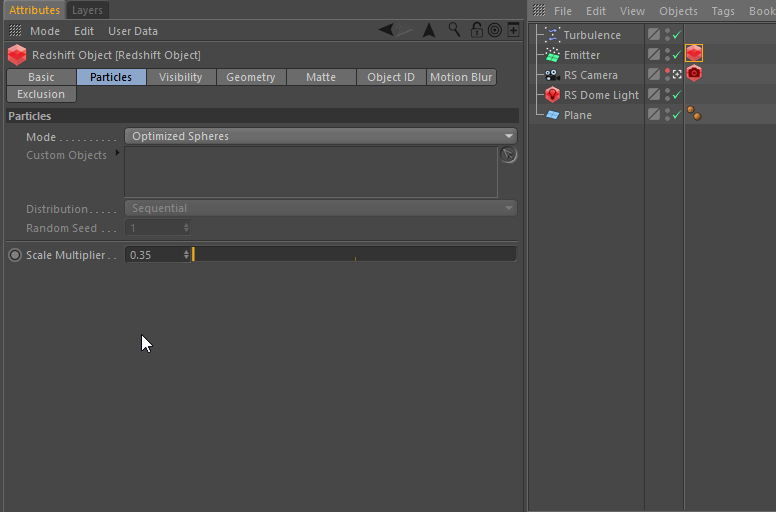776x512 pixels.
Task: Switch to the Attributes tab
Action: [34, 10]
